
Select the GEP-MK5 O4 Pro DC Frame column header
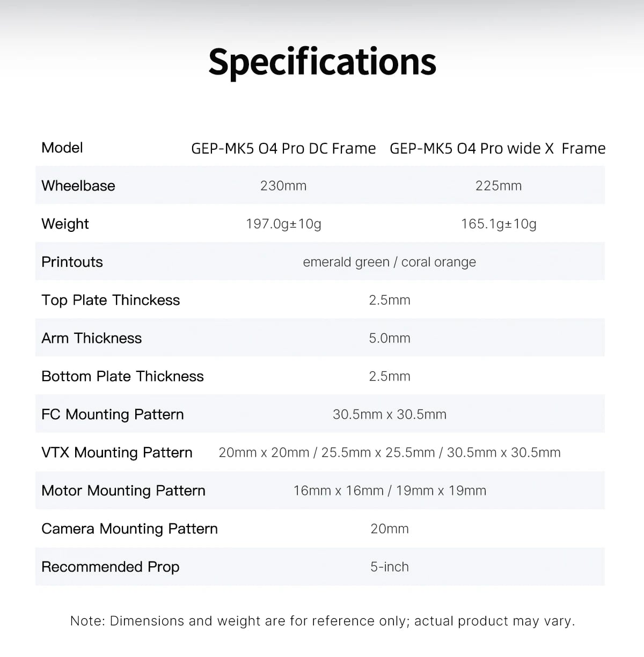click(283, 148)
